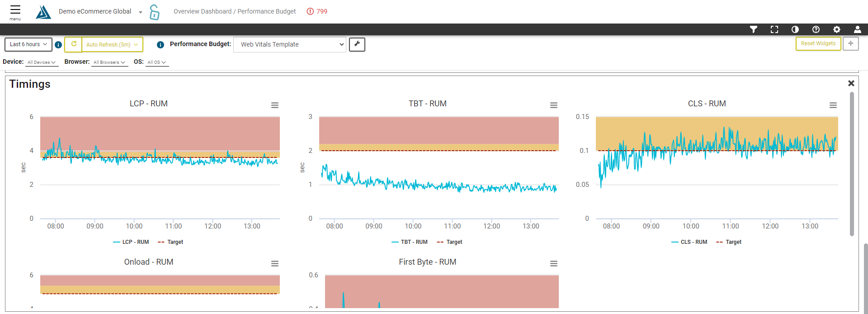Viewport: 868px width, 314px height.
Task: Click the CLS - RUM chart title
Action: [x=707, y=104]
